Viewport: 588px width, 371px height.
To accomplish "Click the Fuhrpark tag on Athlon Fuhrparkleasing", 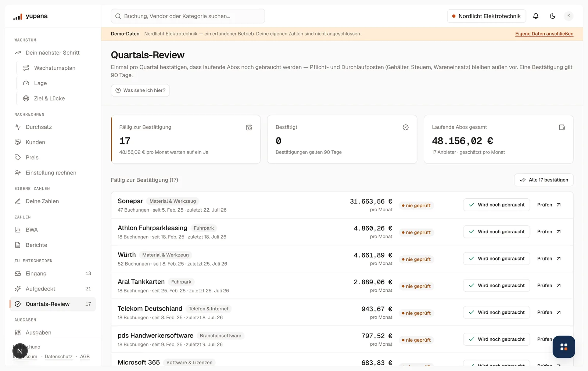I will [x=204, y=228].
